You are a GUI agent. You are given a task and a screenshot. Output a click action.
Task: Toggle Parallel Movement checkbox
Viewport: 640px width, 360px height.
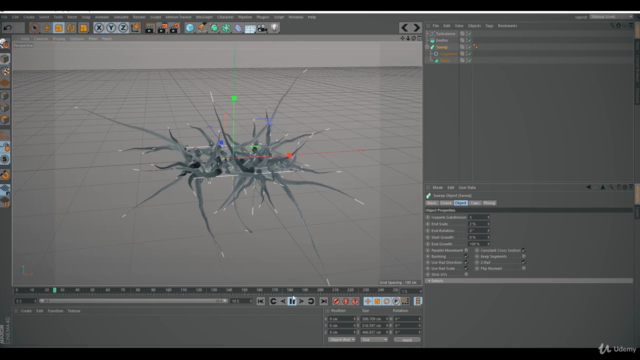coord(466,250)
